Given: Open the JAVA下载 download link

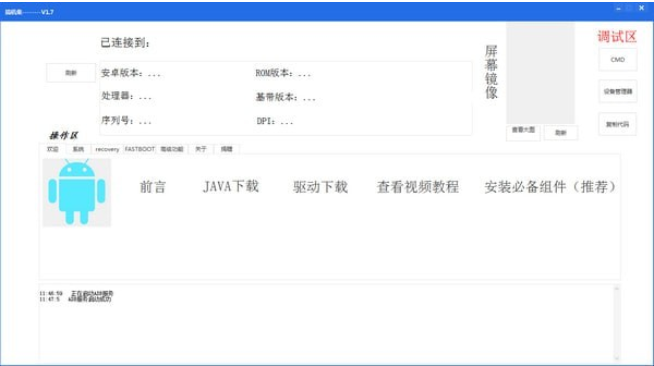Looking at the screenshot, I should pos(231,186).
